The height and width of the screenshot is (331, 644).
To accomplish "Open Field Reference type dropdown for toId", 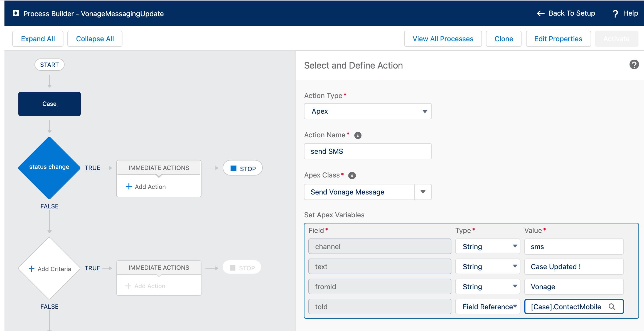I will [488, 306].
